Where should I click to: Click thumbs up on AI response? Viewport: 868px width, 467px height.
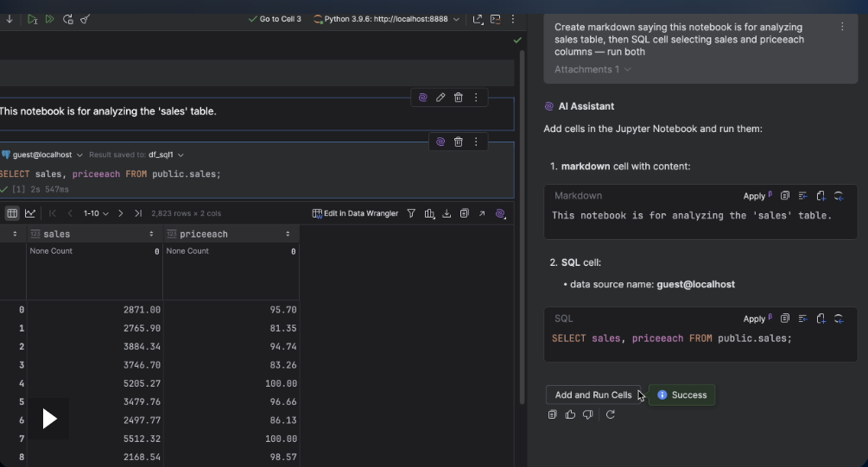pos(570,415)
